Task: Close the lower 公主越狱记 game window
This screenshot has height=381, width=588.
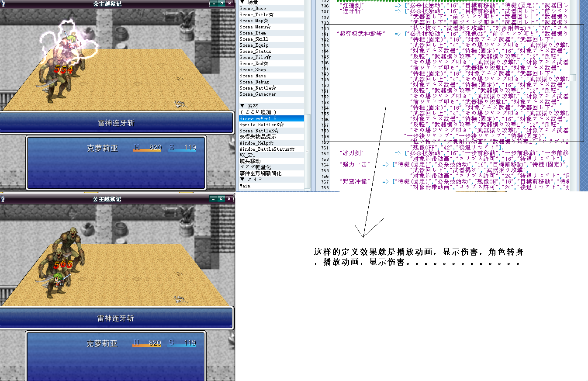Action: coord(229,199)
